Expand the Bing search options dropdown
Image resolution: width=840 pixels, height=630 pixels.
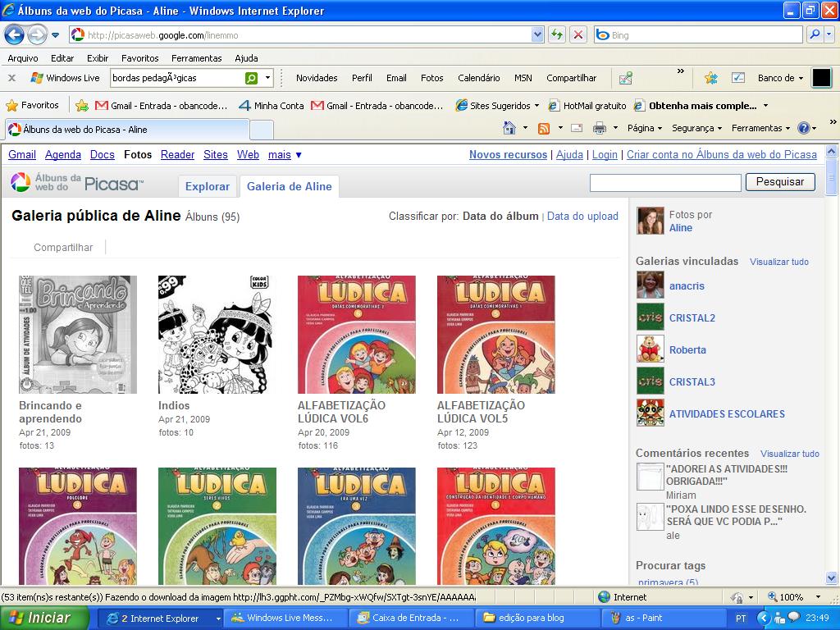pyautogui.click(x=829, y=34)
